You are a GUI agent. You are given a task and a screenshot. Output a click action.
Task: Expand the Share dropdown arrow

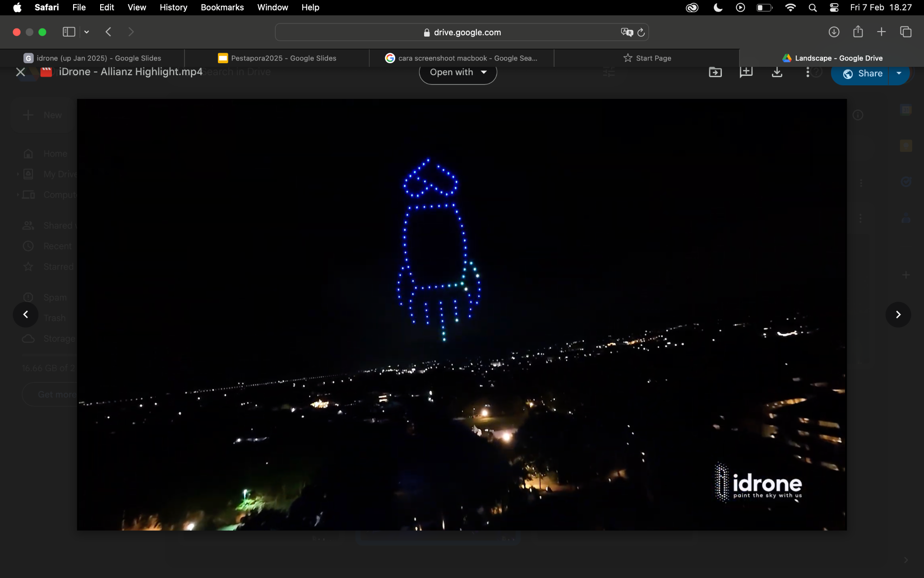point(899,73)
